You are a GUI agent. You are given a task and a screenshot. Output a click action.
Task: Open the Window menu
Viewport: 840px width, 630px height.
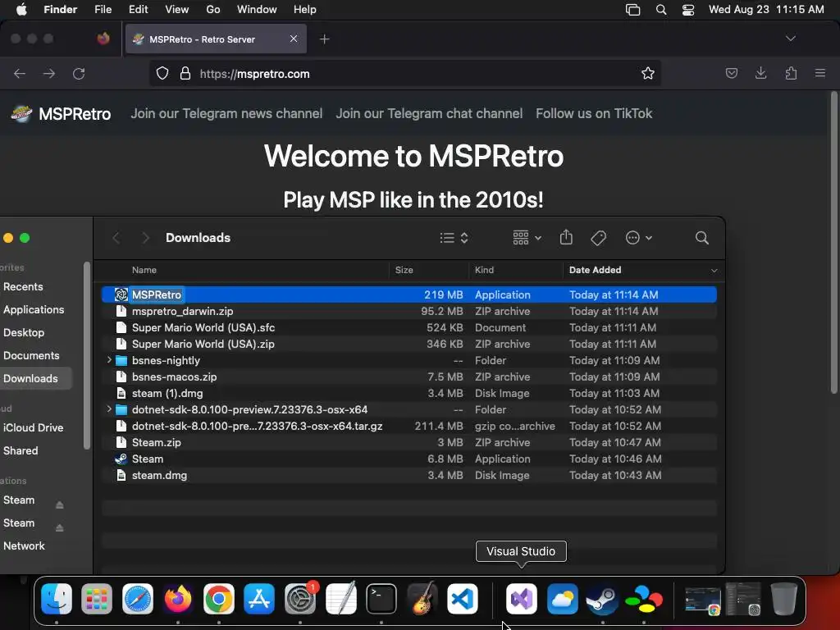point(257,10)
